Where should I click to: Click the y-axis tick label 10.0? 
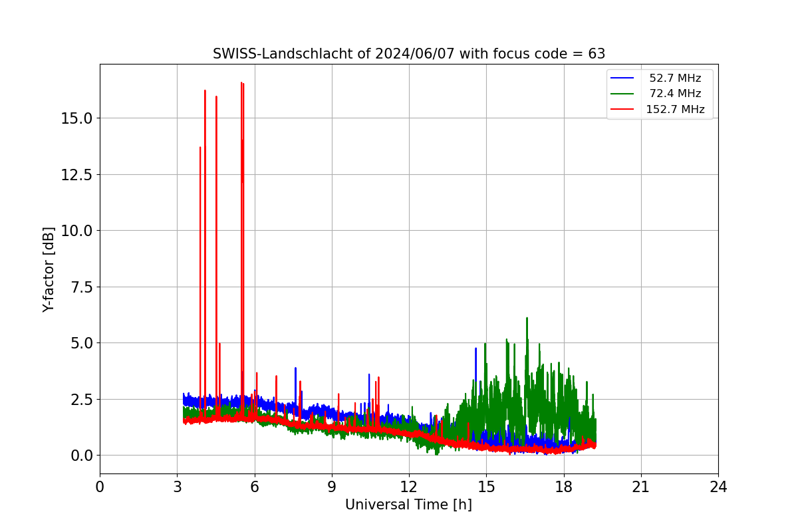(78, 231)
